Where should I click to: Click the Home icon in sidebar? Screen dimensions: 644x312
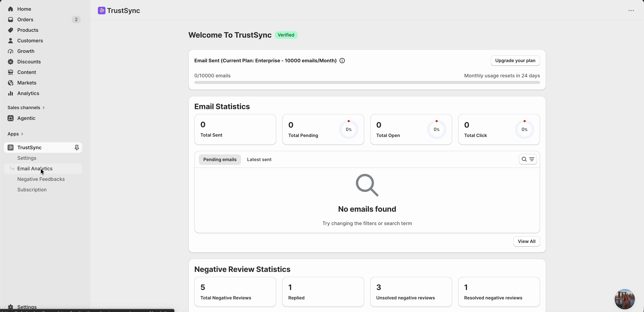11,9
